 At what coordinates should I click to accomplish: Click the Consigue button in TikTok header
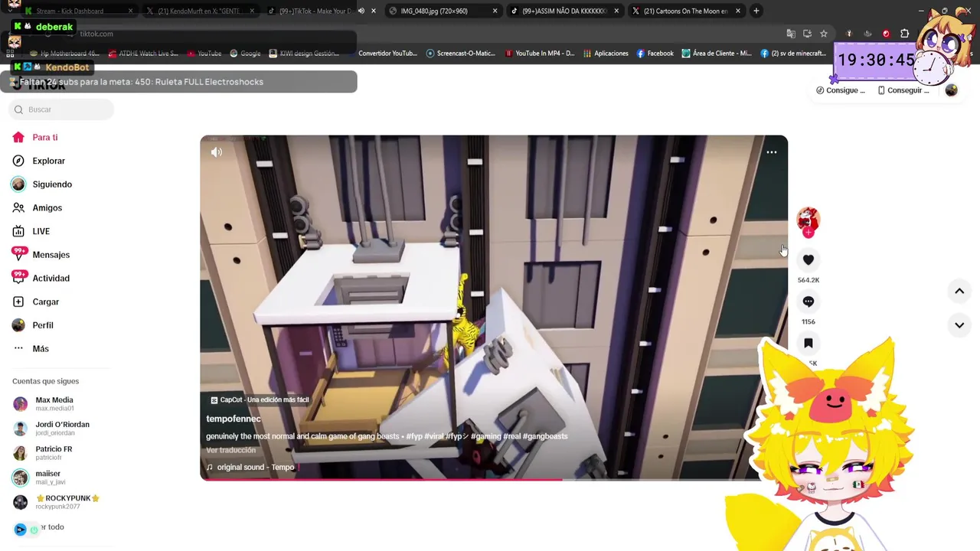coord(841,90)
